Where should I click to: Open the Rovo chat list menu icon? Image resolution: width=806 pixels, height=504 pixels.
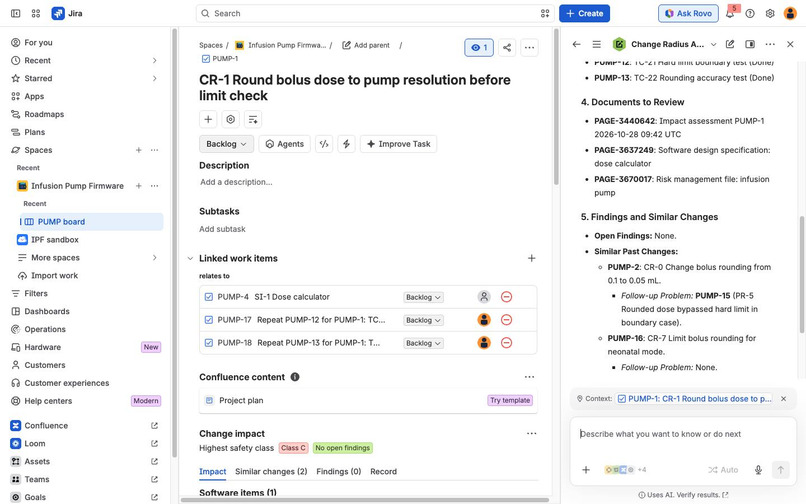tap(596, 44)
